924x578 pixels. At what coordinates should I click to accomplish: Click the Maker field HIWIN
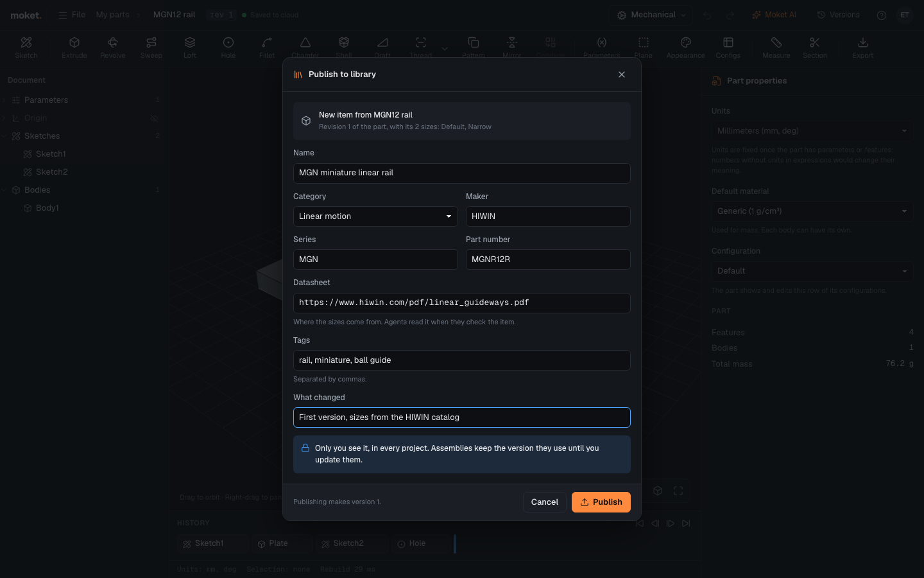pos(548,216)
